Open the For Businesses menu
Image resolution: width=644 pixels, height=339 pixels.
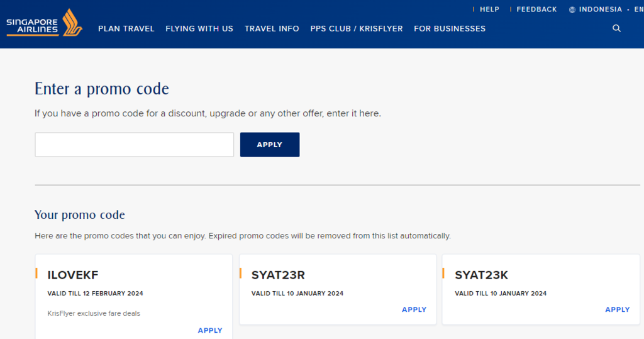pyautogui.click(x=450, y=29)
